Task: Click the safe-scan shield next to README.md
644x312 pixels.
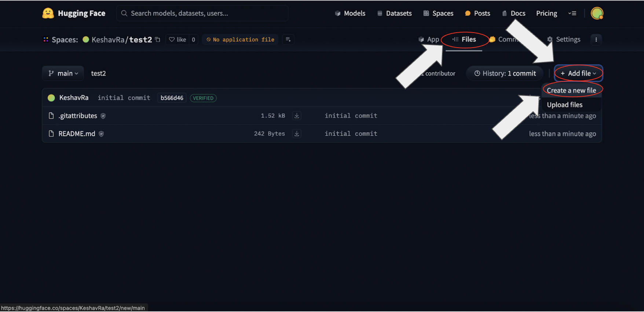Action: coord(102,134)
